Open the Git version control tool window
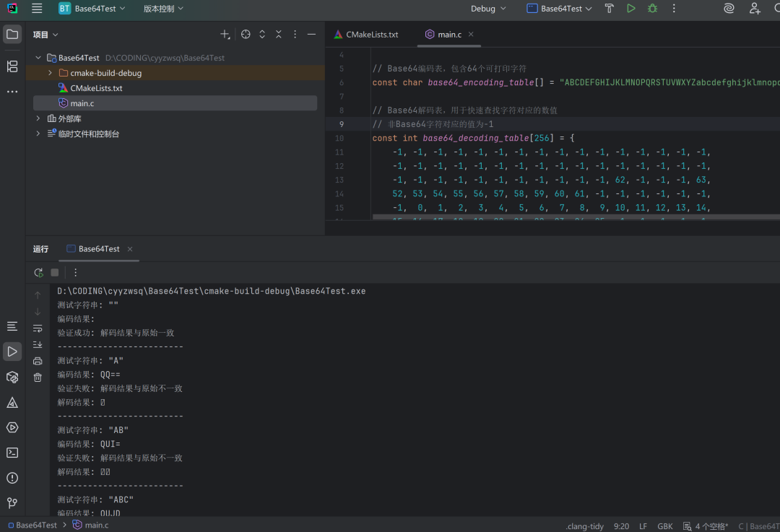 pos(12,502)
